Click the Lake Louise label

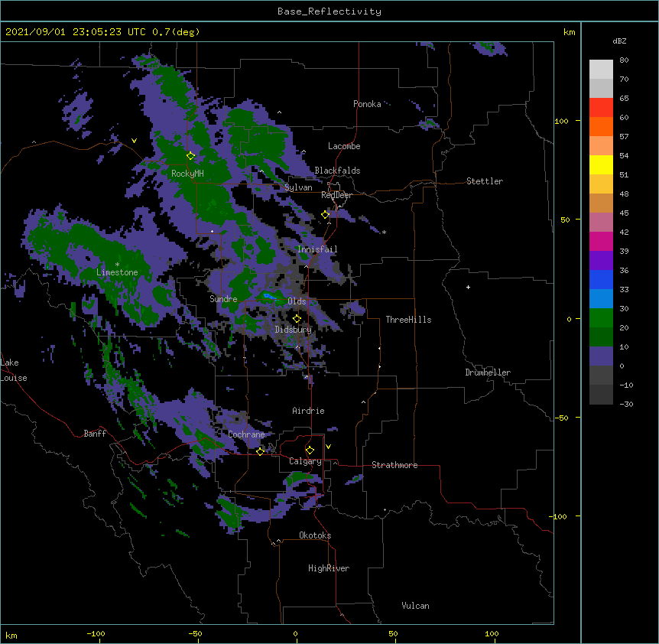point(14,370)
